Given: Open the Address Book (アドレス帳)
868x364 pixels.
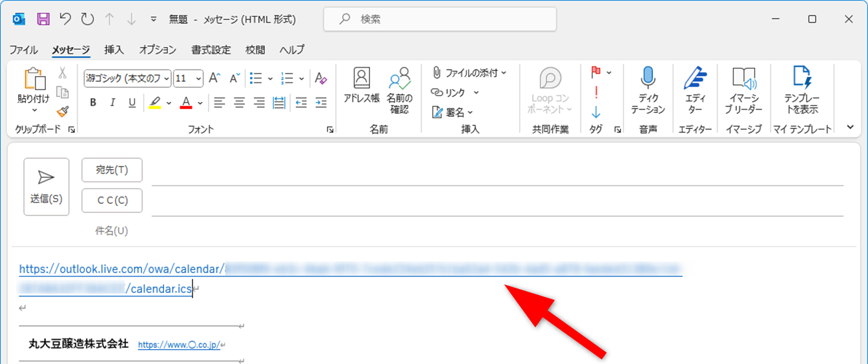Looking at the screenshot, I should (x=362, y=86).
